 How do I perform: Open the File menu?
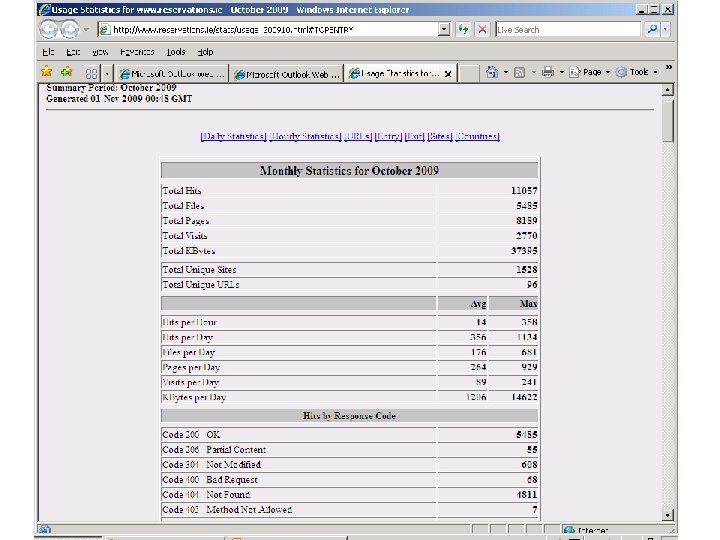48,52
